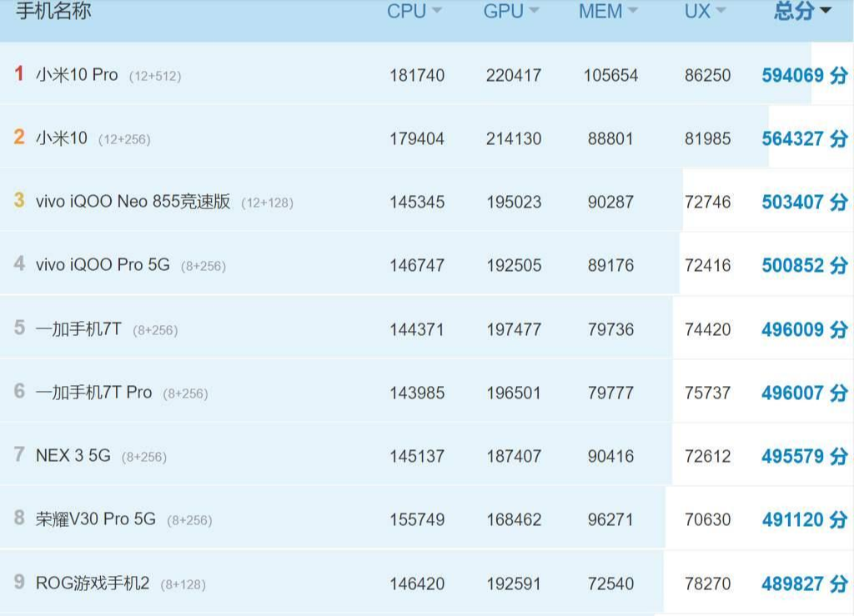Click MEM score 72540
This screenshot has height=616, width=854.
tap(610, 583)
